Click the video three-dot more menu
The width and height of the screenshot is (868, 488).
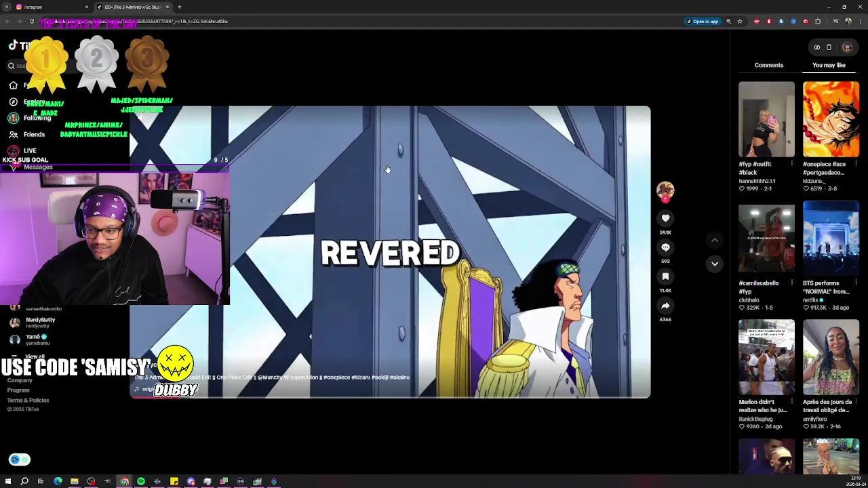(638, 118)
